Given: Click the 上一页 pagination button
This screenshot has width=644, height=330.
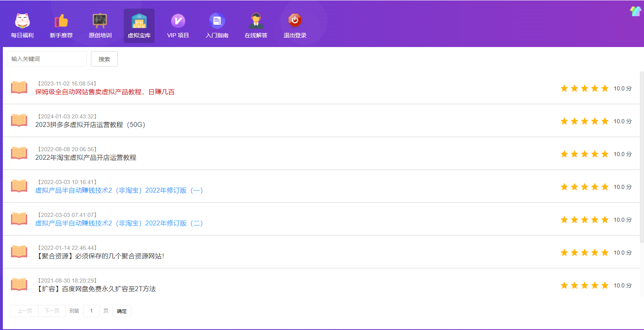Looking at the screenshot, I should click(x=25, y=311).
